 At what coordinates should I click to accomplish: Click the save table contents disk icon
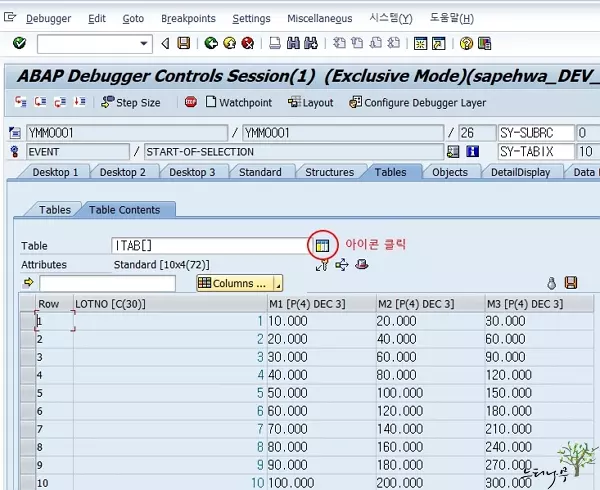pyautogui.click(x=571, y=283)
